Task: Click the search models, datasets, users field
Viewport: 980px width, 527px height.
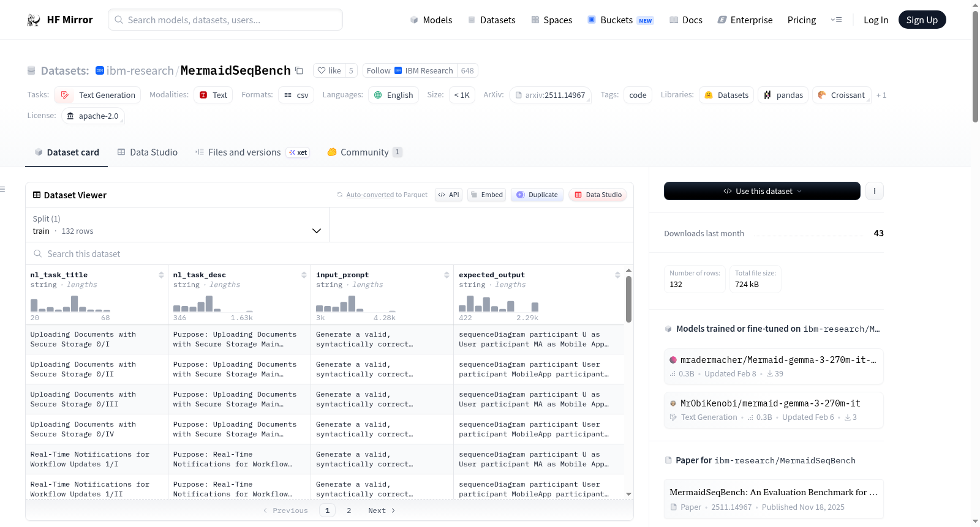Action: tap(225, 20)
